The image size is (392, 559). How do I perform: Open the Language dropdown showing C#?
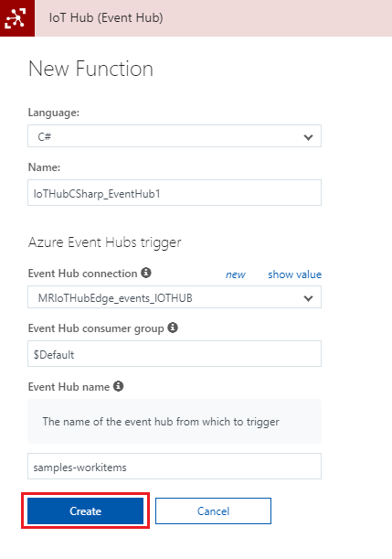175,135
